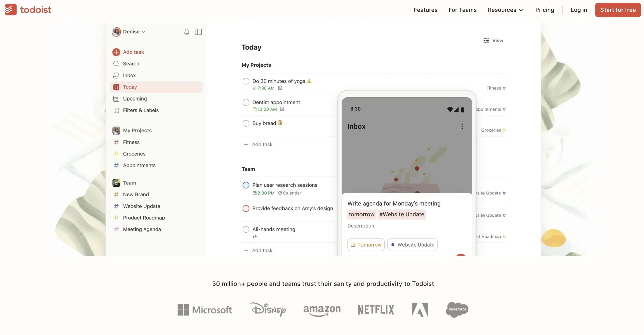Check off Do 30 minutes of yoga

246,81
